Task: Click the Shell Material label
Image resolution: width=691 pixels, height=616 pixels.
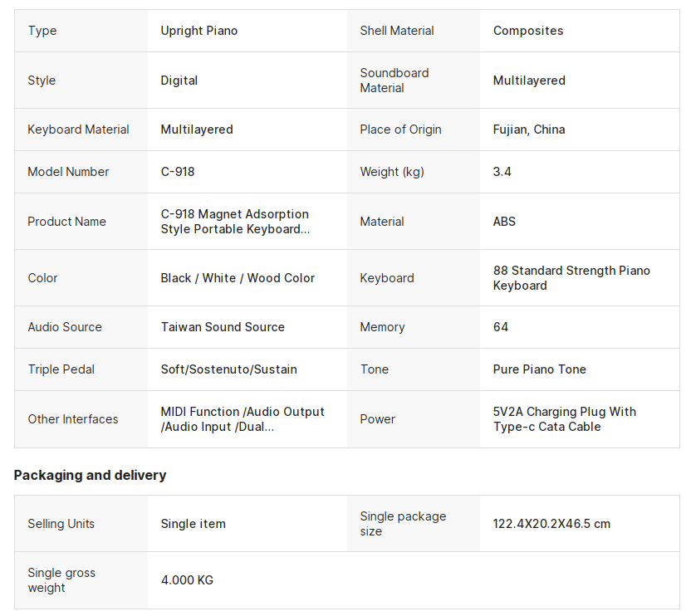Action: [397, 31]
